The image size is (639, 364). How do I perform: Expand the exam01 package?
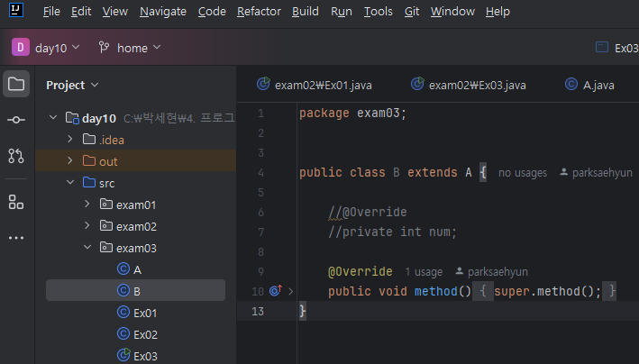pos(87,204)
